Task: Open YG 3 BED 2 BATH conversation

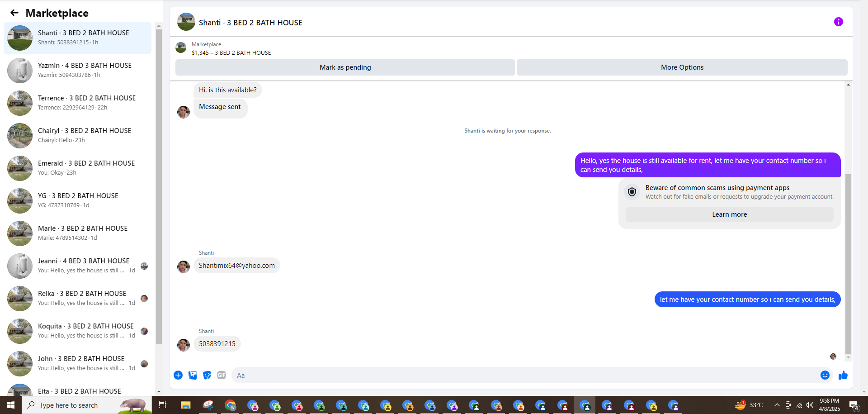Action: point(77,201)
